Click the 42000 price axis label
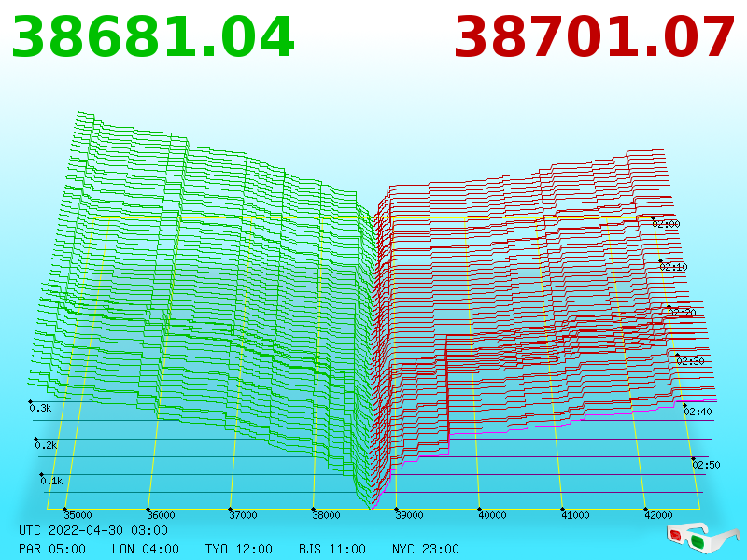 [x=659, y=515]
